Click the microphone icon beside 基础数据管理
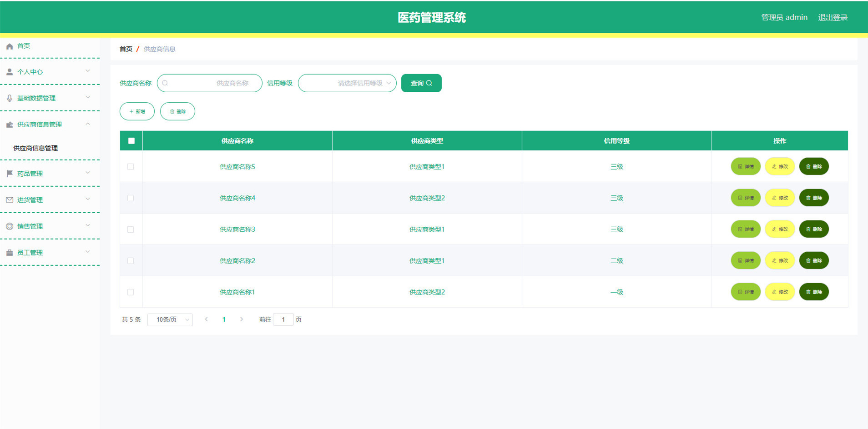868x429 pixels. 9,98
